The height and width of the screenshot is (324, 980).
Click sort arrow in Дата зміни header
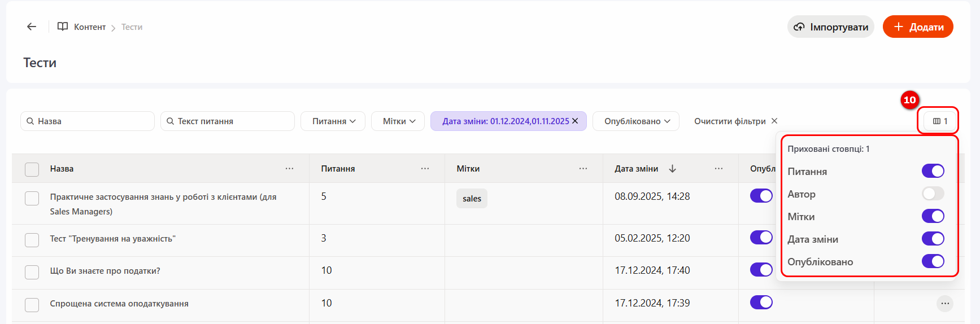point(672,168)
